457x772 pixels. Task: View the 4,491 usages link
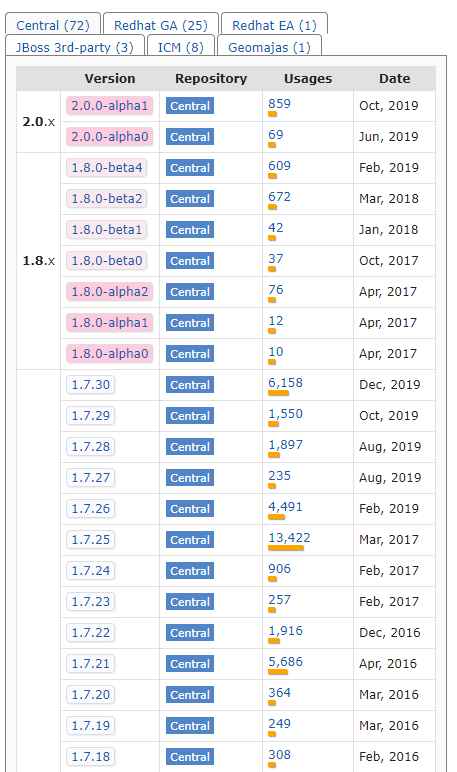[x=285, y=507]
